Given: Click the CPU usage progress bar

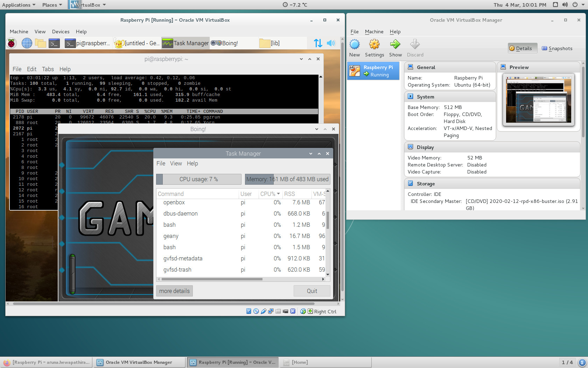Looking at the screenshot, I should (x=199, y=179).
